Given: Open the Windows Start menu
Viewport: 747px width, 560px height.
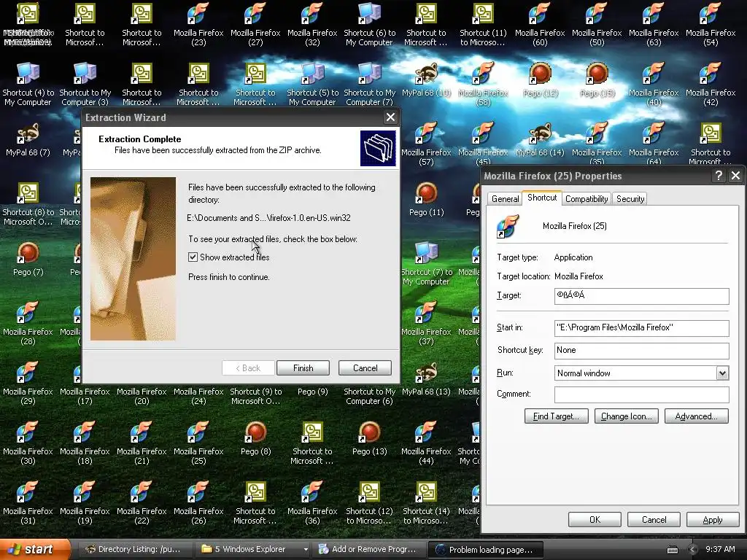Looking at the screenshot, I should coord(34,550).
